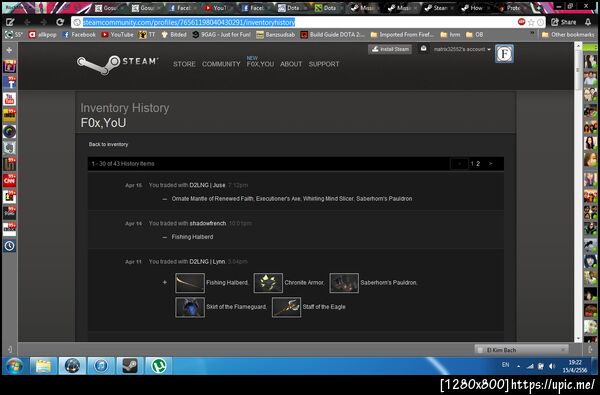This screenshot has height=395, width=600.
Task: Click the Fishing Halberd item thumbnail
Action: coord(190,283)
